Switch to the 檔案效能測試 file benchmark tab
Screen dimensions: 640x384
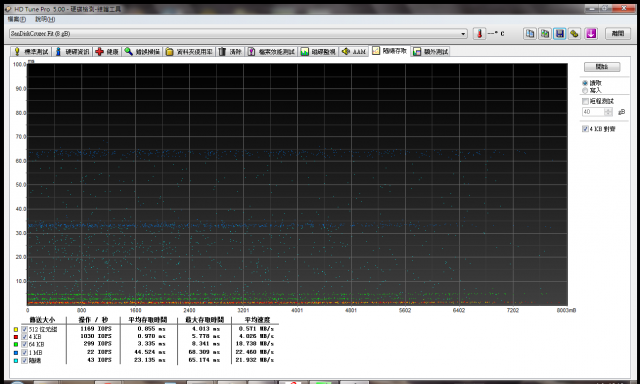[x=271, y=51]
